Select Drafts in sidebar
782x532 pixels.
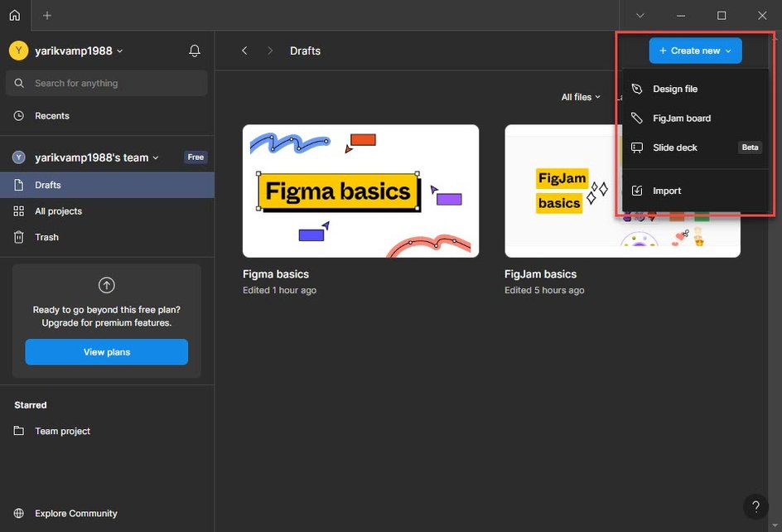[107, 185]
